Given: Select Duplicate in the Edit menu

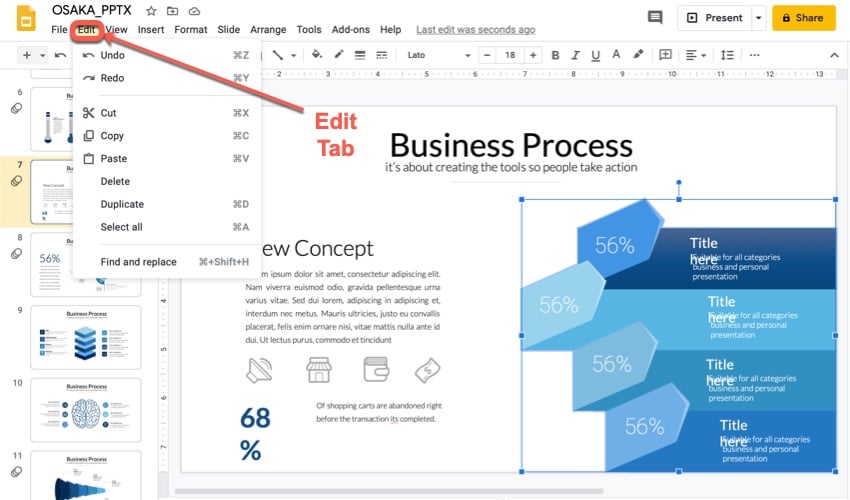Looking at the screenshot, I should coord(122,204).
